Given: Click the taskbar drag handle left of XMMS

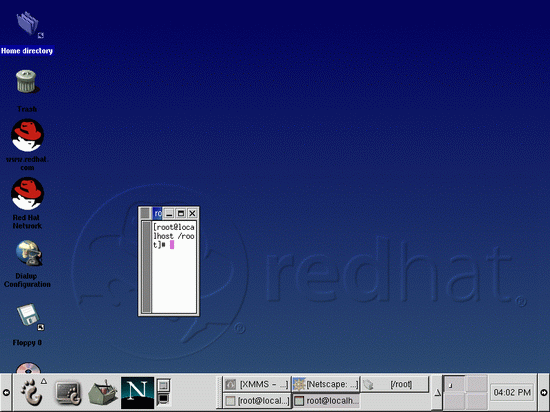Looking at the screenshot, I should pyautogui.click(x=219, y=392).
